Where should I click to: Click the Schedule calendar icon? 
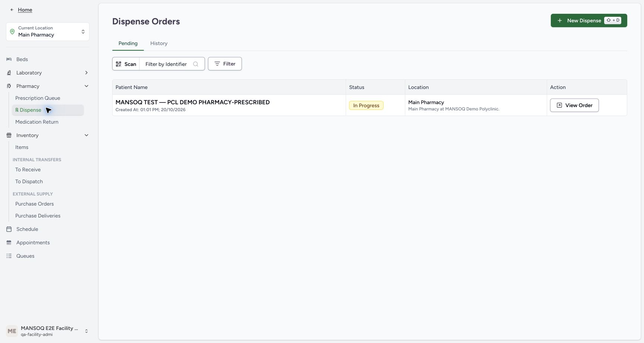(x=9, y=229)
